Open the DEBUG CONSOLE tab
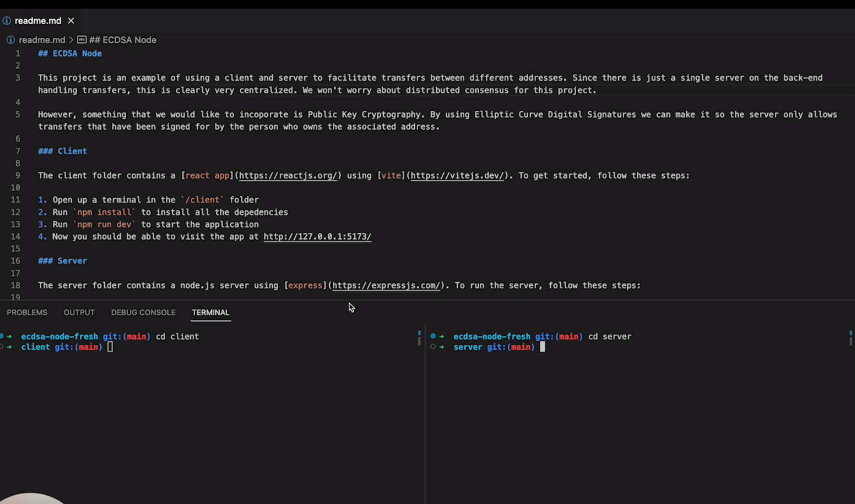Viewport: 855px width, 504px height. 143,312
